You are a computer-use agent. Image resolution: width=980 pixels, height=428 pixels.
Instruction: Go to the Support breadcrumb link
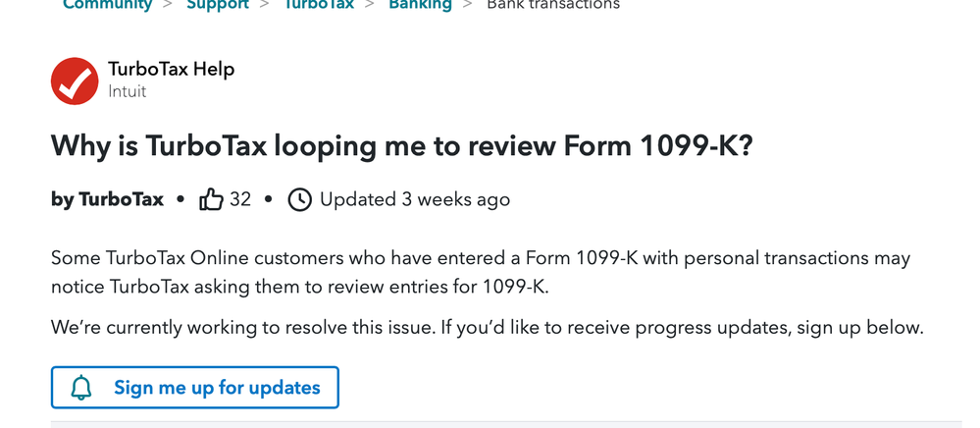[x=218, y=4]
